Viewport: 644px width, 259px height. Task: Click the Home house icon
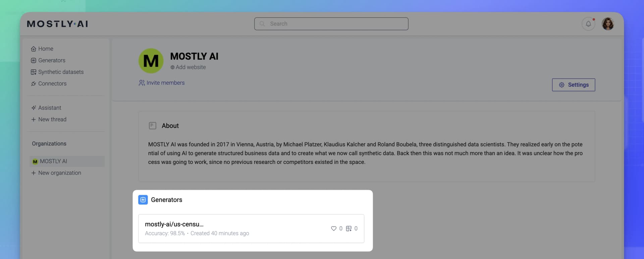(x=34, y=49)
